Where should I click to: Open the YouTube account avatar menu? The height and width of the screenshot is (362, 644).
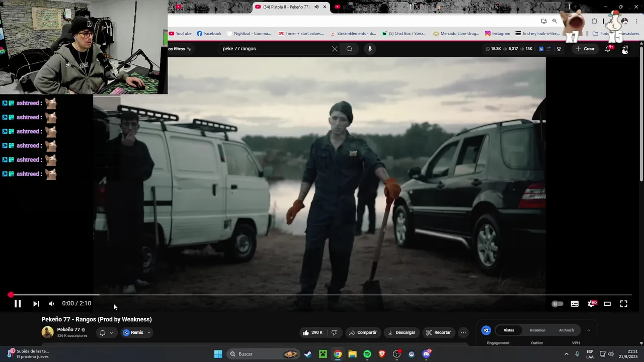click(x=625, y=49)
